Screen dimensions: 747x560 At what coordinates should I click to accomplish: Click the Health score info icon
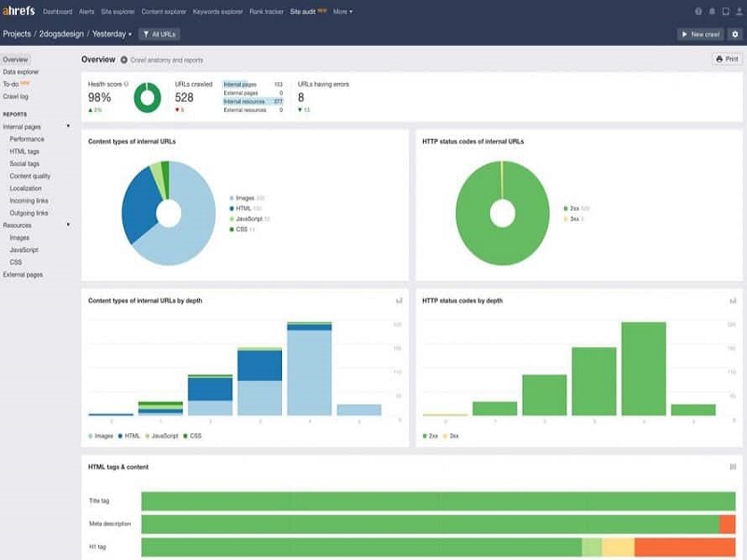point(126,84)
